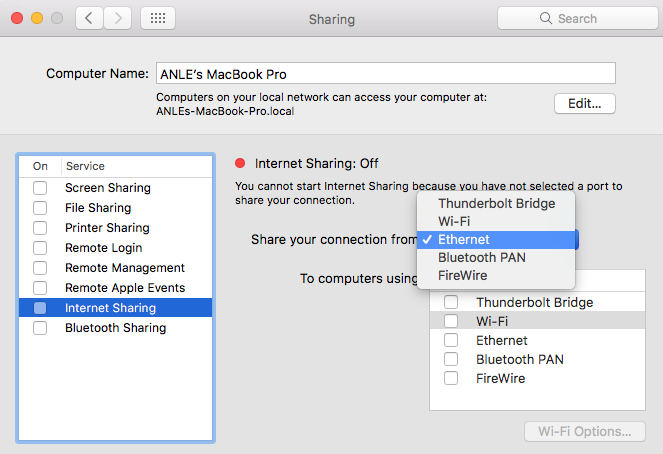Enable the Screen Sharing checkbox

[x=40, y=188]
